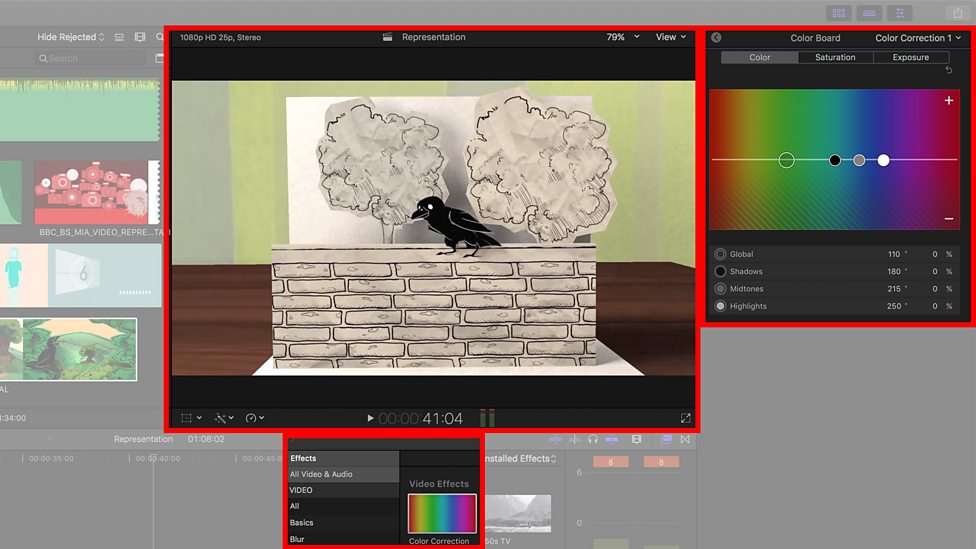The width and height of the screenshot is (976, 549).
Task: Open the 79% zoom level dropdown
Action: (623, 37)
